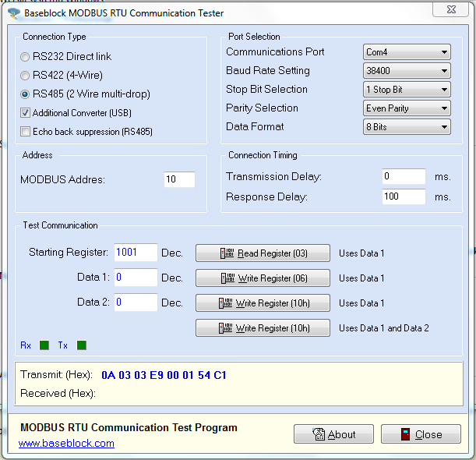The height and width of the screenshot is (460, 476).
Task: Focus the Transmission Delay field
Action: pos(404,176)
